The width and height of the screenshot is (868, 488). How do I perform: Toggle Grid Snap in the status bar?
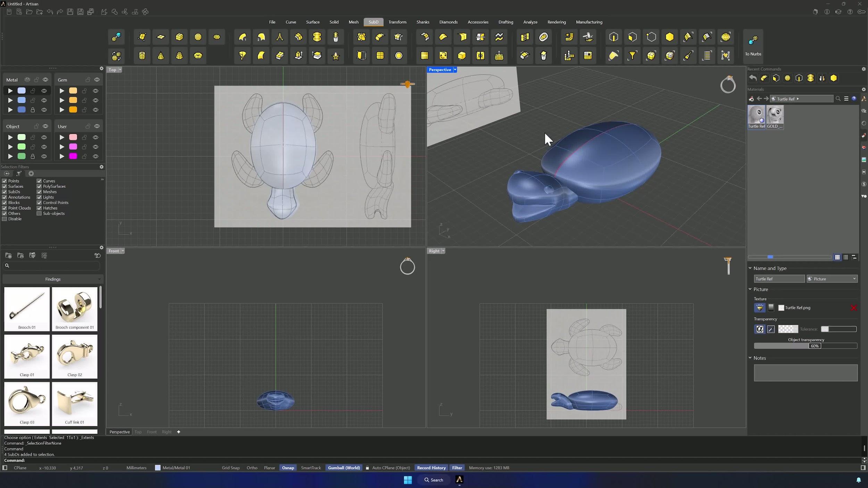[231, 468]
